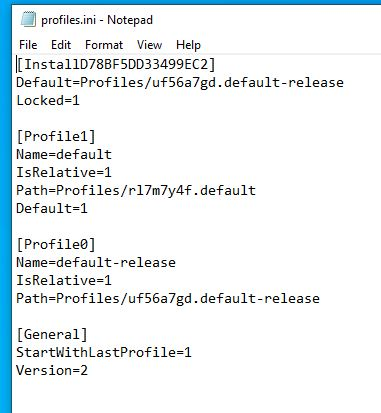
Task: Place cursor on the Name=default line
Action: pyautogui.click(x=64, y=154)
